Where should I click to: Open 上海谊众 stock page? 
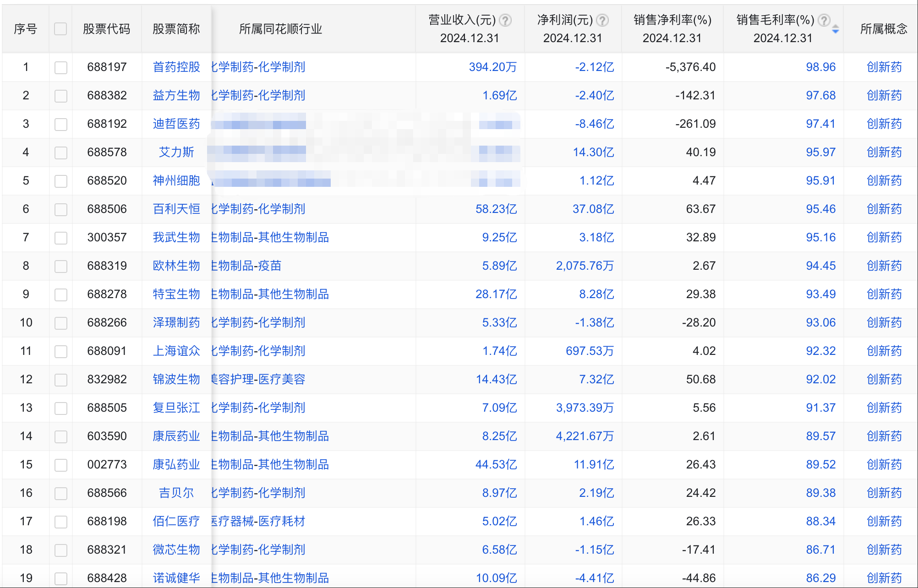click(x=176, y=351)
